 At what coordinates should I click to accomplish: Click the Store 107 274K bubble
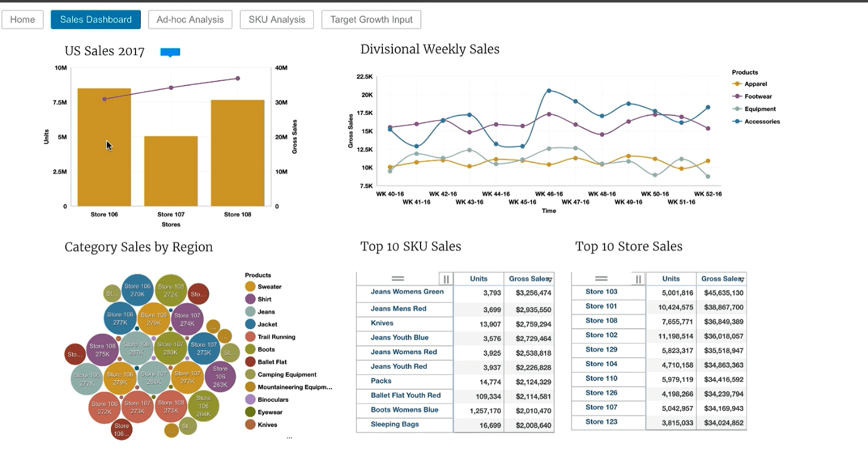tap(187, 319)
